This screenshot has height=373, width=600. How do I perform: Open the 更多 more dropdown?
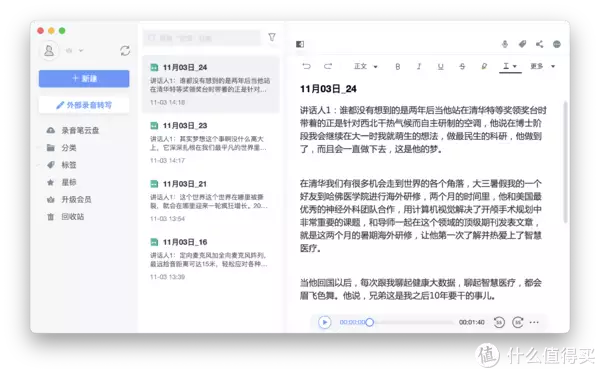click(542, 66)
